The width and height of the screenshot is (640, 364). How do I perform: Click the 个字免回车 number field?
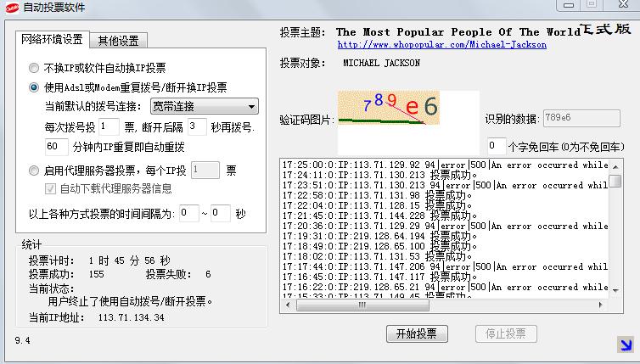tap(497, 145)
